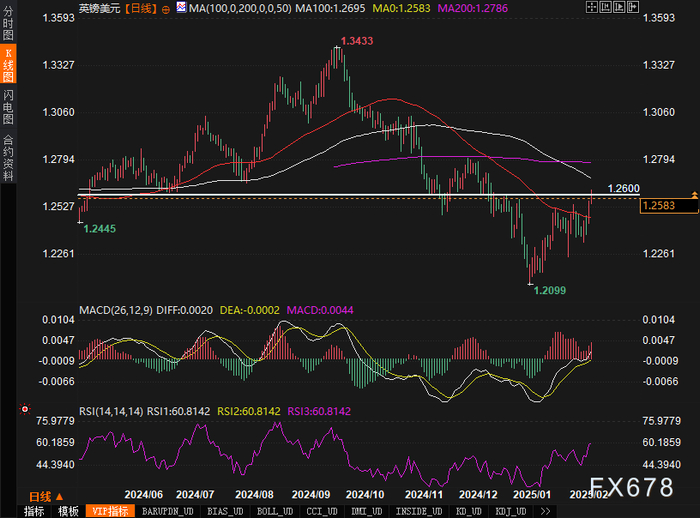The image size is (700, 518).
Task: Expand more indicators with >> arrow
Action: (545, 511)
